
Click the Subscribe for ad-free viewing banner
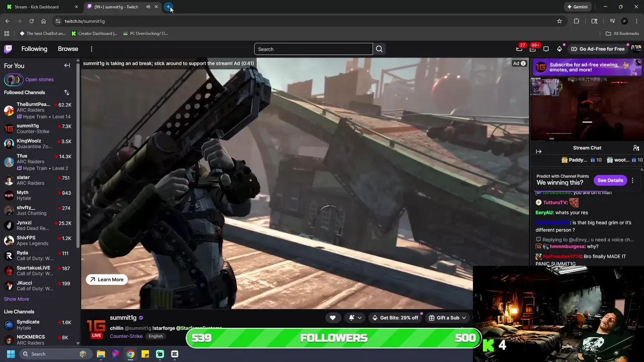pyautogui.click(x=587, y=67)
